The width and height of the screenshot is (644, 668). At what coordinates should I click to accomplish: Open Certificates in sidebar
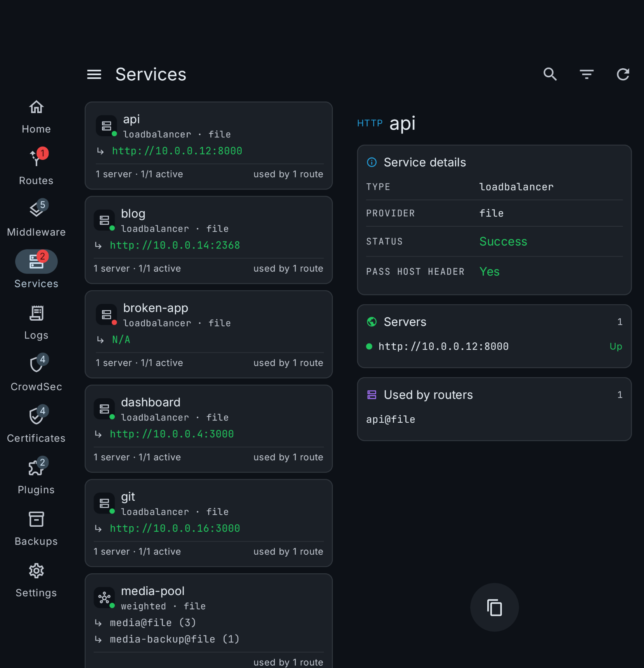point(36,425)
